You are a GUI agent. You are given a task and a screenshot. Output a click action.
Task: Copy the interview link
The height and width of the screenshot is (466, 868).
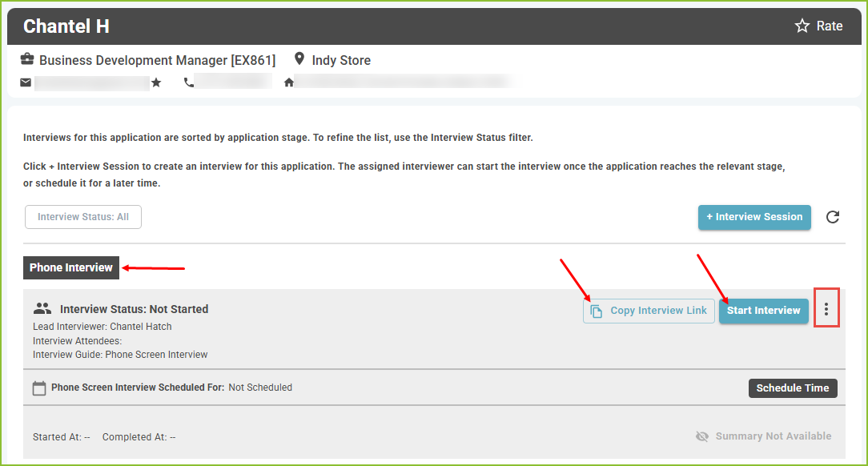649,311
